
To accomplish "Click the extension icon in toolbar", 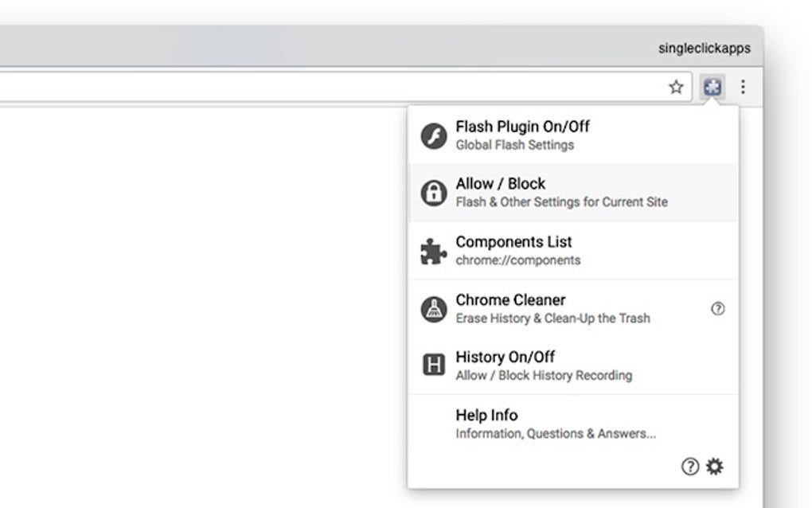I will pos(712,87).
